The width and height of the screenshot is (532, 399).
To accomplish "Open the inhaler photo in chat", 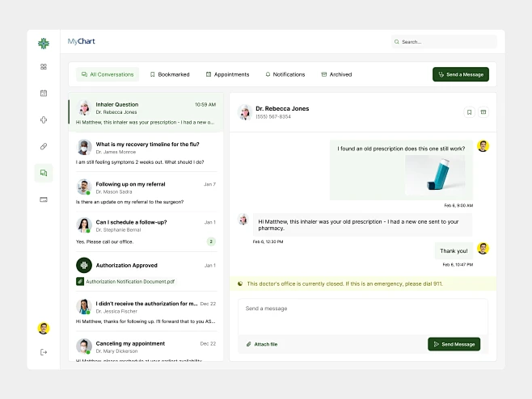I will click(x=437, y=174).
